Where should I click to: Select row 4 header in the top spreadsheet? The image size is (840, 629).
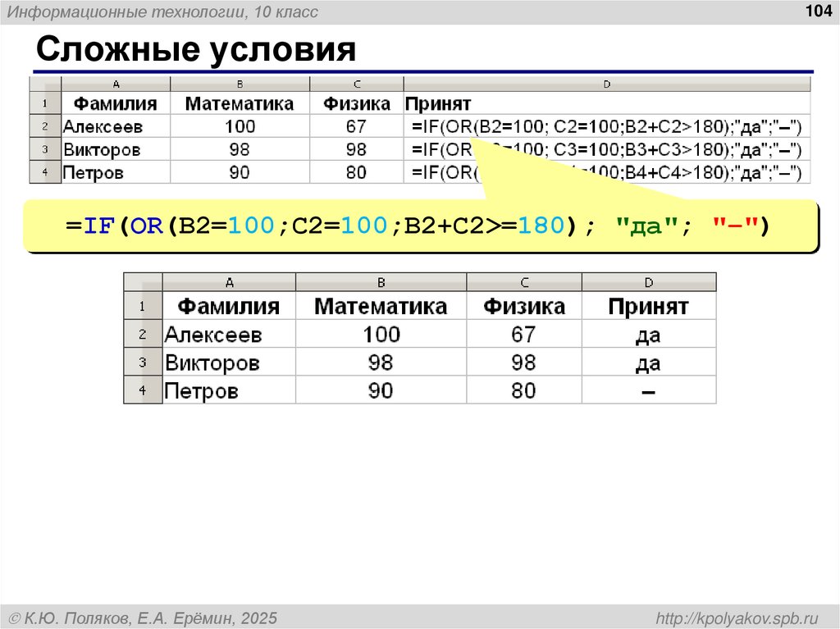point(45,172)
